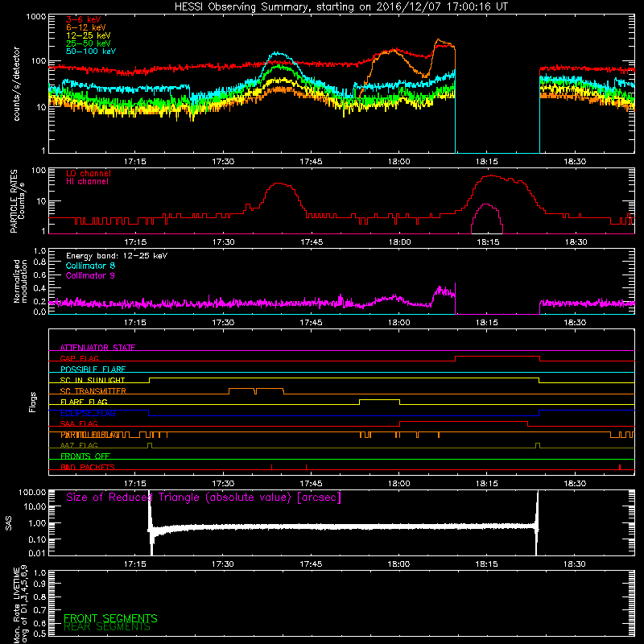Click the "HI channel" legend label

pos(88,182)
